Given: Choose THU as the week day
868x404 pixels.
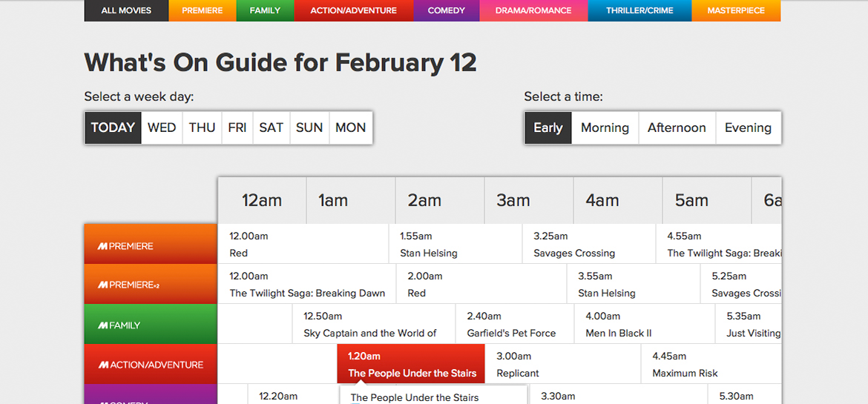Looking at the screenshot, I should click(202, 128).
